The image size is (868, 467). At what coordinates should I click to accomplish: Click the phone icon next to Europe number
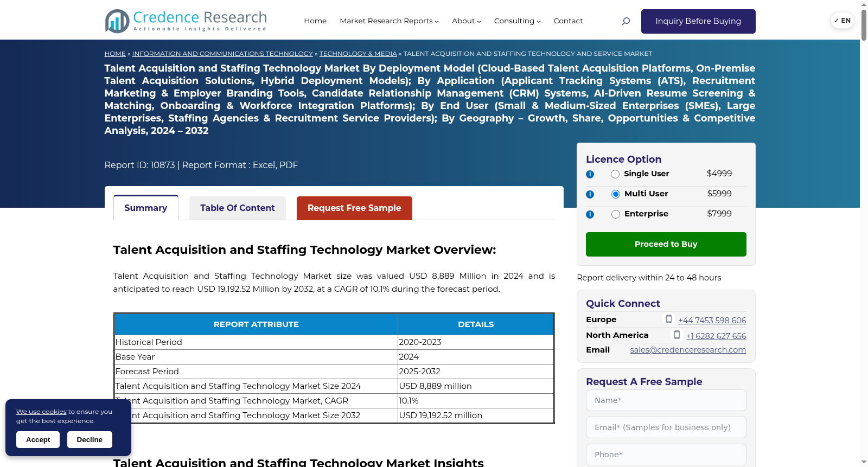pyautogui.click(x=669, y=319)
